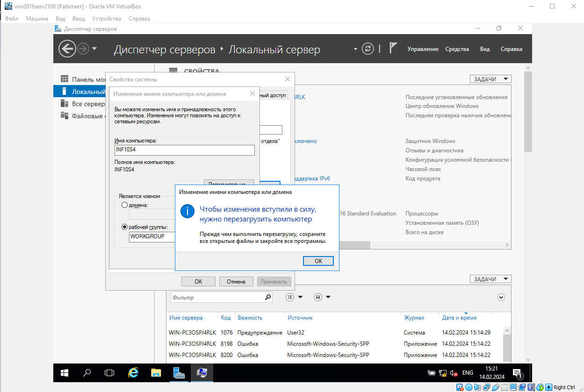Image resolution: width=584 pixels, height=392 pixels.
Task: Click the VirtualBox audio status icon
Action: click(x=478, y=387)
